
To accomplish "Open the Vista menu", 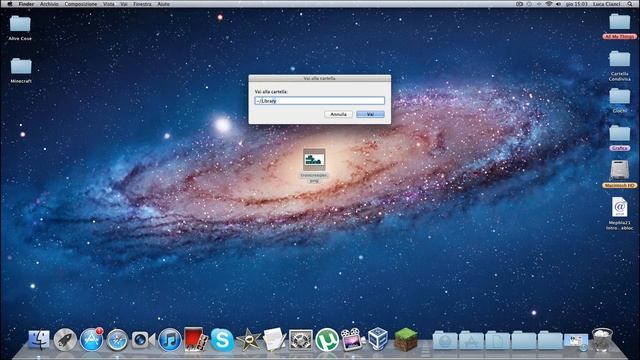I will [x=109, y=4].
